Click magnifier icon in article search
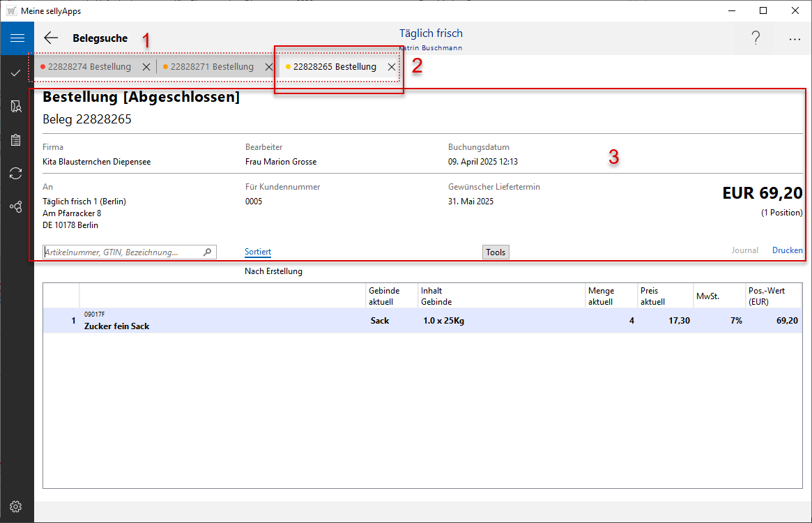The width and height of the screenshot is (812, 523). pyautogui.click(x=208, y=252)
